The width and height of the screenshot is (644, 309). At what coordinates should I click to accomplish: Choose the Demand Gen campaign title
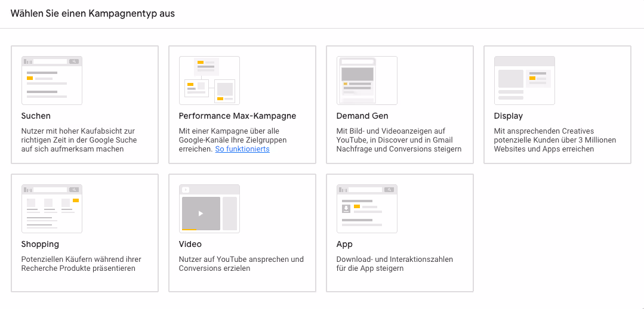click(x=362, y=116)
